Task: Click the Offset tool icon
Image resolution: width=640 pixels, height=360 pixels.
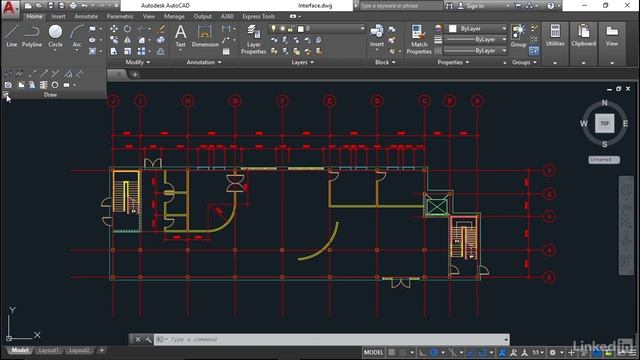Action: (x=161, y=51)
